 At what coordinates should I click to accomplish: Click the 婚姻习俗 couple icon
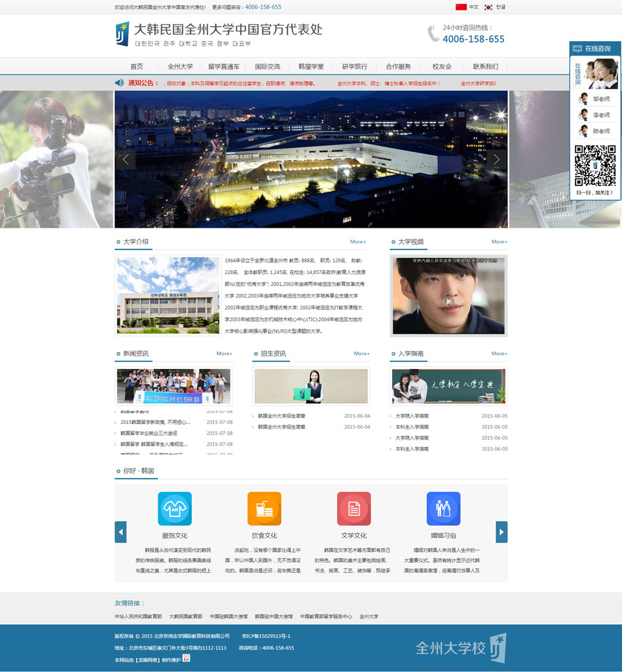pyautogui.click(x=443, y=508)
